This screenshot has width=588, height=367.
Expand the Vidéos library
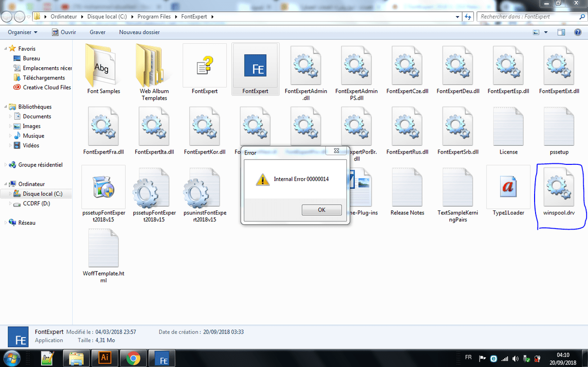click(11, 145)
